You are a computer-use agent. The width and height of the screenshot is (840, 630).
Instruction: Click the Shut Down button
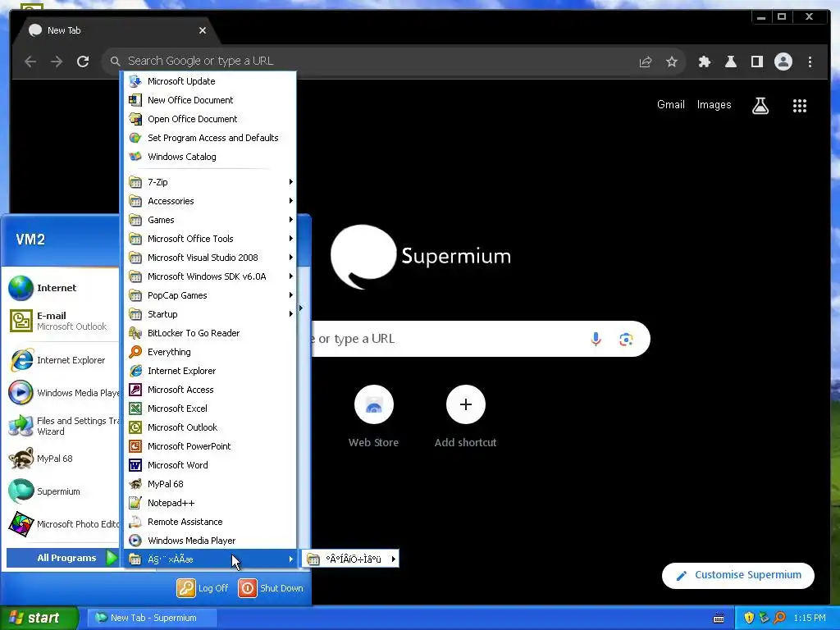click(x=271, y=588)
